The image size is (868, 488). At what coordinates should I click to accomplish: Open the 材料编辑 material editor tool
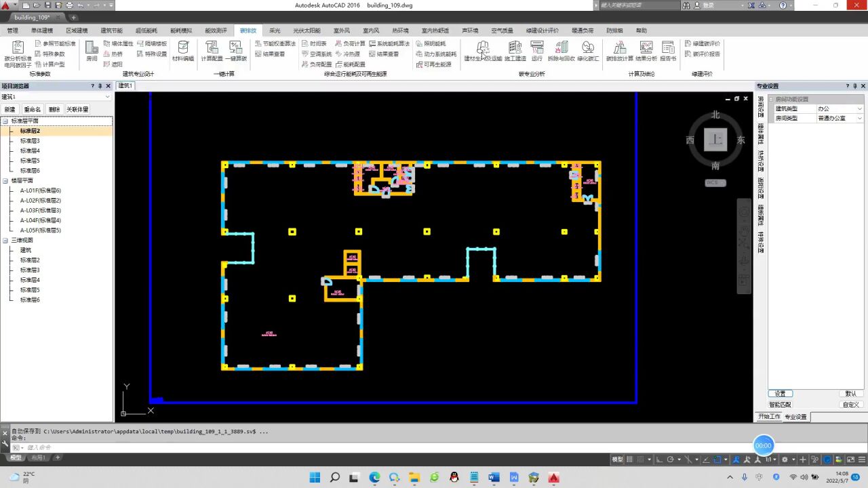click(x=182, y=51)
